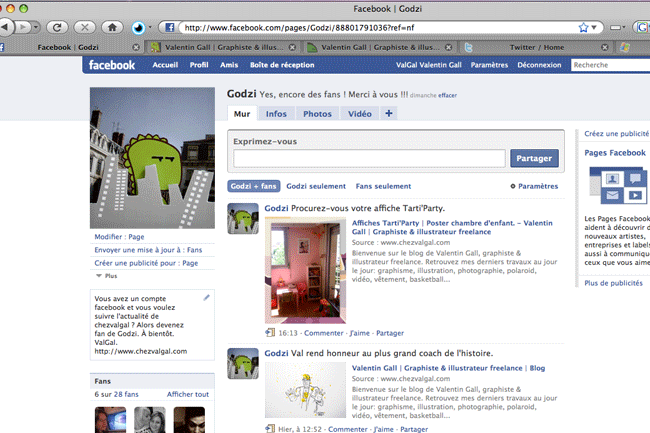This screenshot has height=433, width=650.
Task: Open Profil in the Facebook navigation bar
Action: tap(199, 65)
